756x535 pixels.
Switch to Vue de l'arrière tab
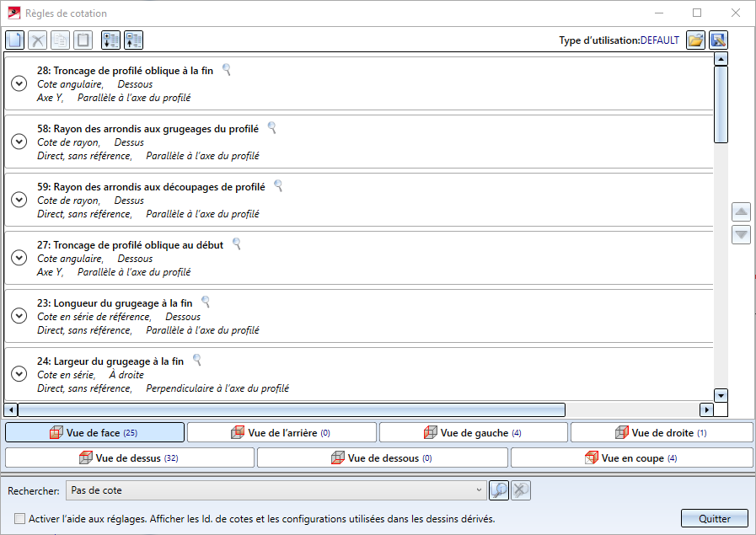[281, 432]
